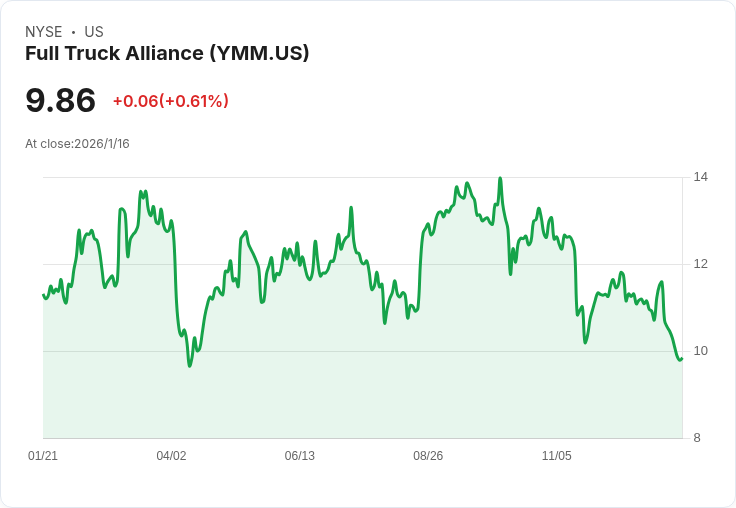The image size is (736, 508).
Task: Click the starting point of the price line
Action: [44, 294]
